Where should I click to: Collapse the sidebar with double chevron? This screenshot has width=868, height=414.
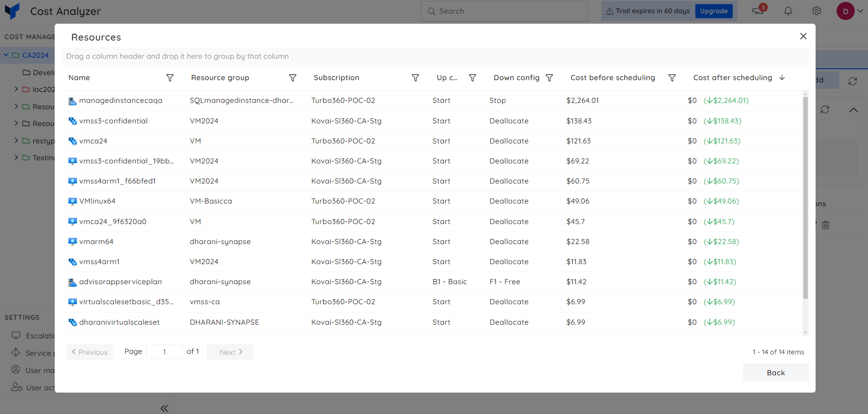pyautogui.click(x=164, y=409)
